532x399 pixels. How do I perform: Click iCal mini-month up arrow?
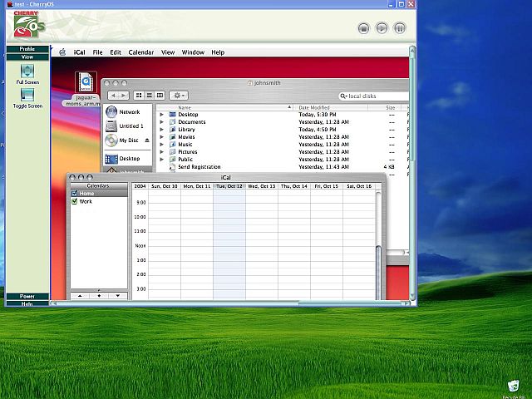pyautogui.click(x=80, y=296)
